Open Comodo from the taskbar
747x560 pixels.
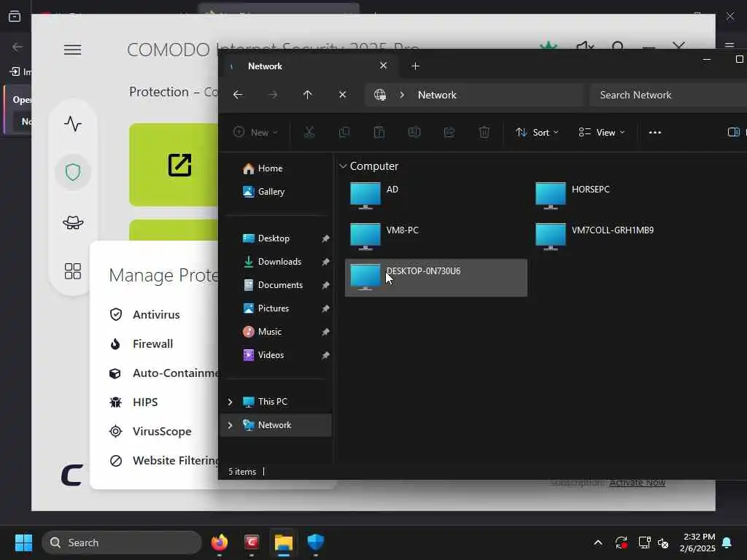click(x=252, y=542)
